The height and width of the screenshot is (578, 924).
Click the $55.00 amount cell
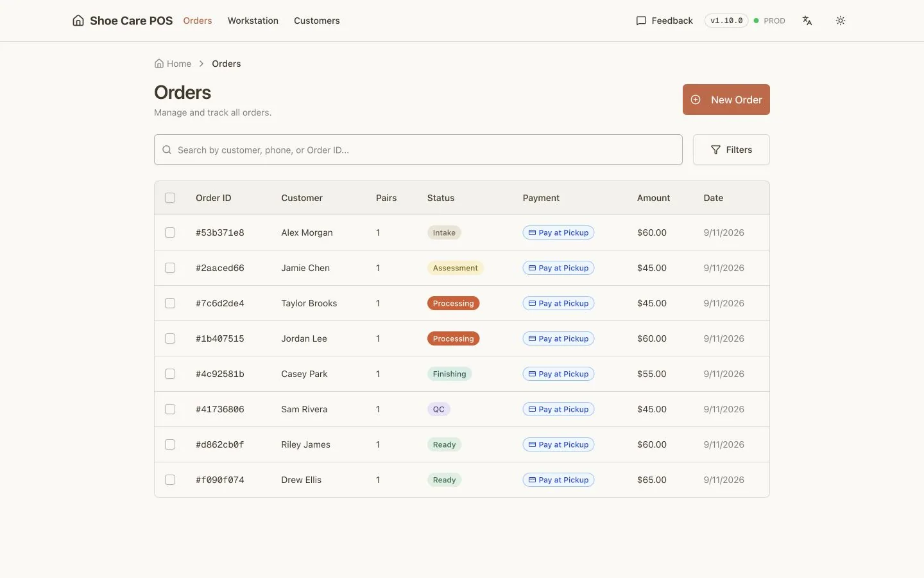coord(652,374)
